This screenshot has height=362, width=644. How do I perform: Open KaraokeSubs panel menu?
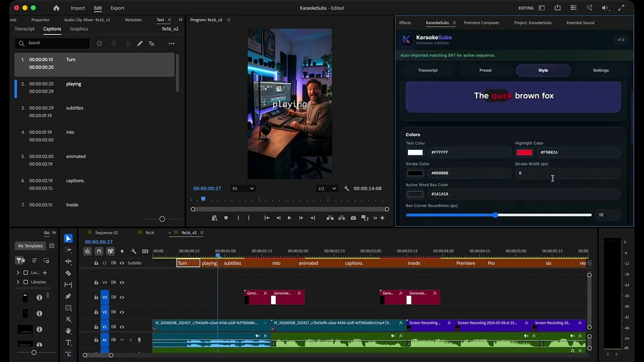(454, 23)
